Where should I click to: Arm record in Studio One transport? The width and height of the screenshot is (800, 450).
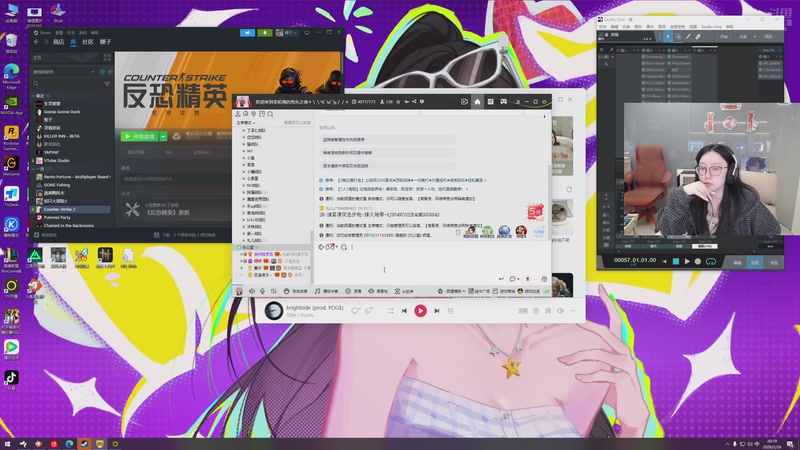[x=698, y=261]
